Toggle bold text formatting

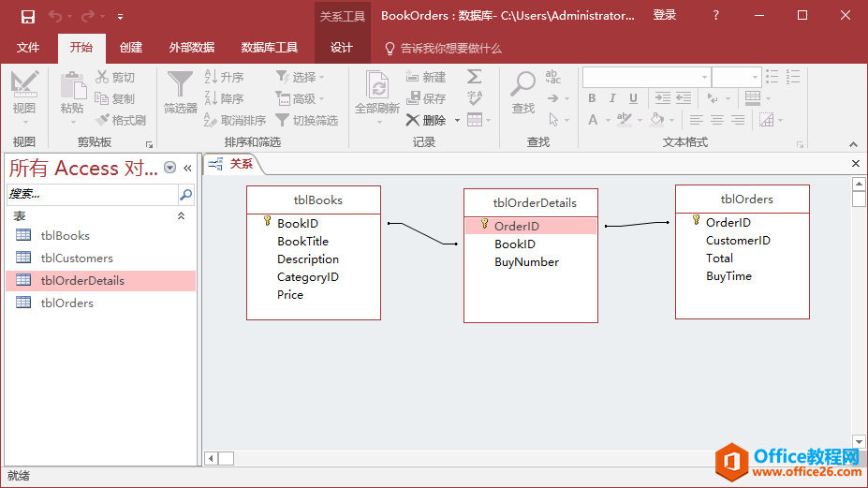pyautogui.click(x=592, y=98)
